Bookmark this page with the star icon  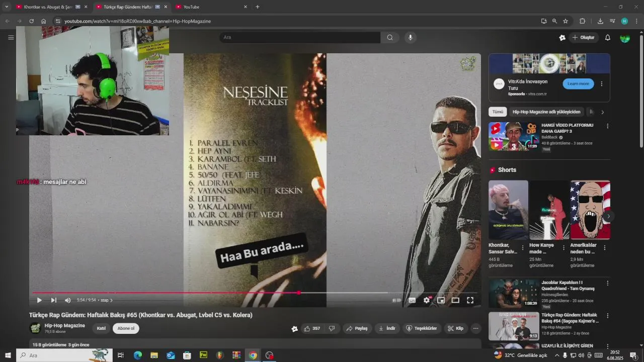(566, 21)
